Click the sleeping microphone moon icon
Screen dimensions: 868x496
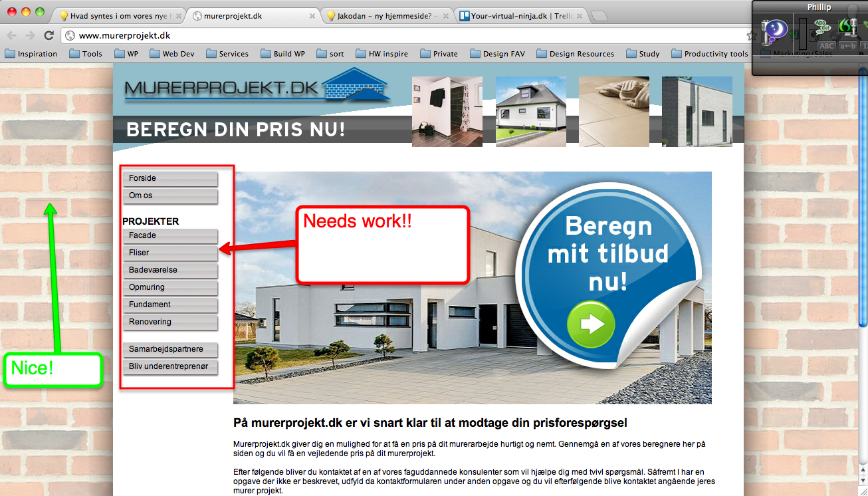[x=775, y=31]
